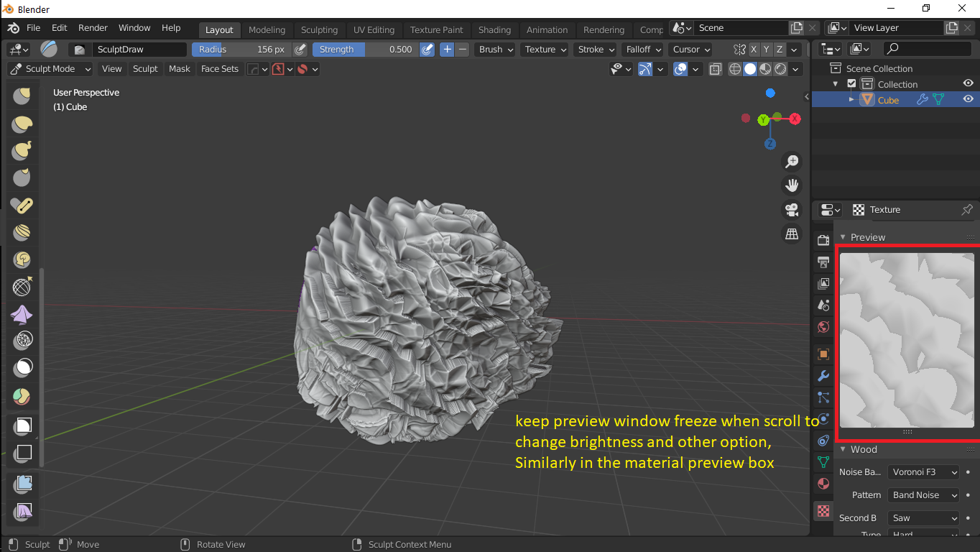Open the Falloff dropdown
The height and width of the screenshot is (552, 980).
pos(644,50)
